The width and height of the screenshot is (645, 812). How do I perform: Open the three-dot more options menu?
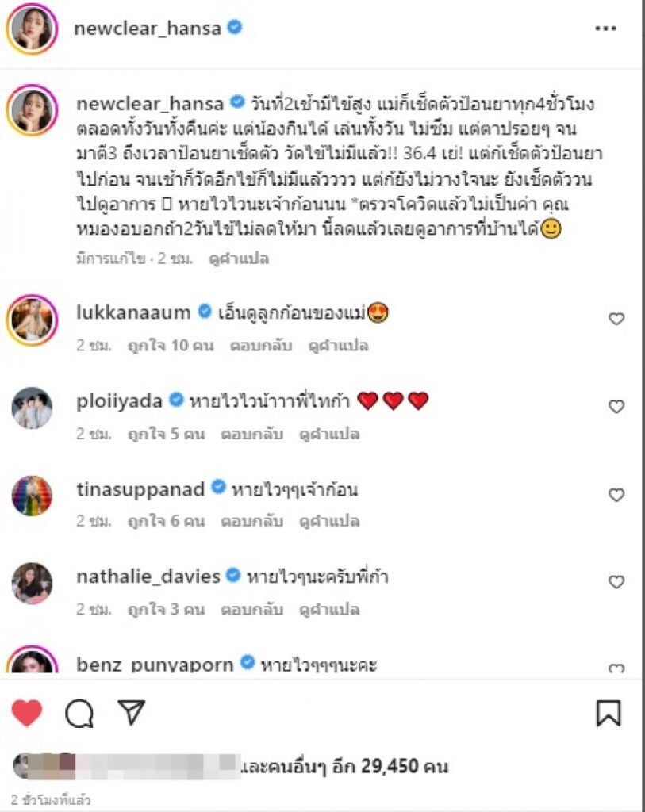pyautogui.click(x=605, y=29)
